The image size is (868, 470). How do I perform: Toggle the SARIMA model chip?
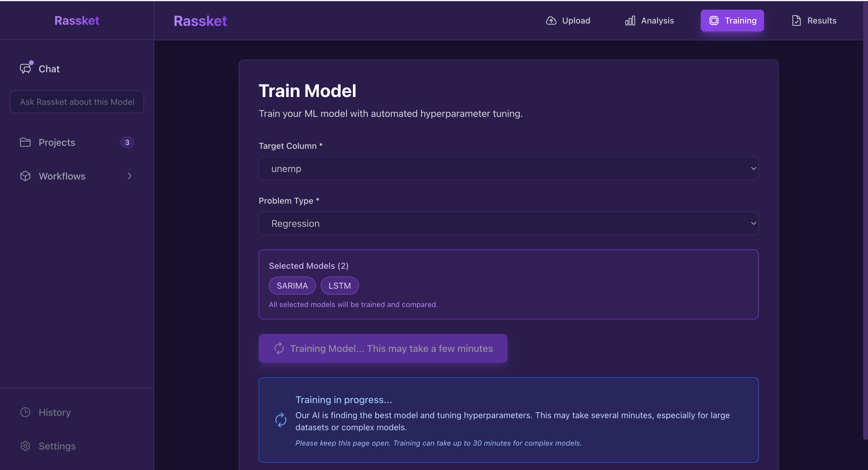click(292, 286)
